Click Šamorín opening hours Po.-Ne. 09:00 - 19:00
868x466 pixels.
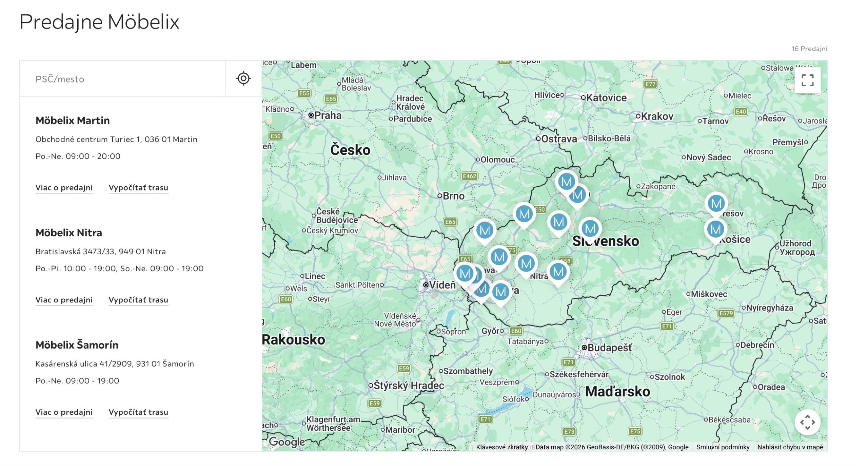click(x=77, y=380)
